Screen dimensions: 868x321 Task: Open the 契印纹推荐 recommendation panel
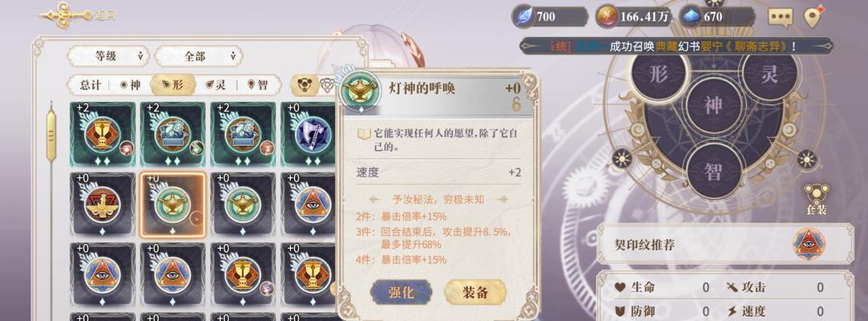pyautogui.click(x=725, y=245)
